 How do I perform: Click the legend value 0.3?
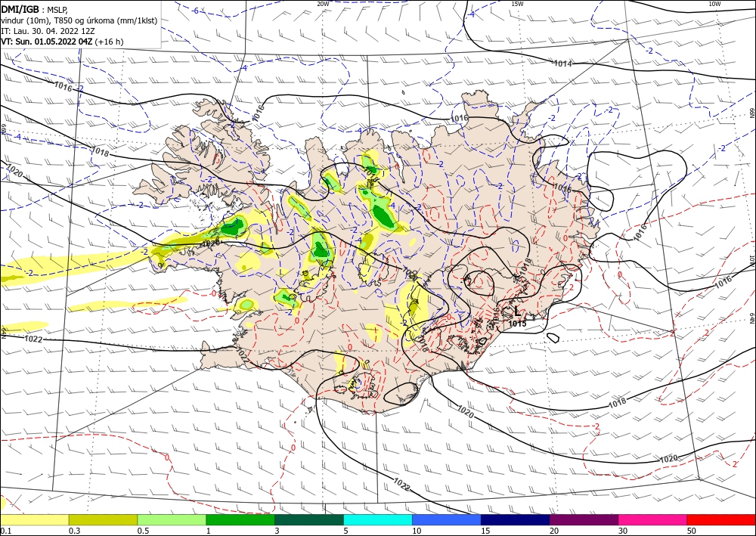[74, 531]
